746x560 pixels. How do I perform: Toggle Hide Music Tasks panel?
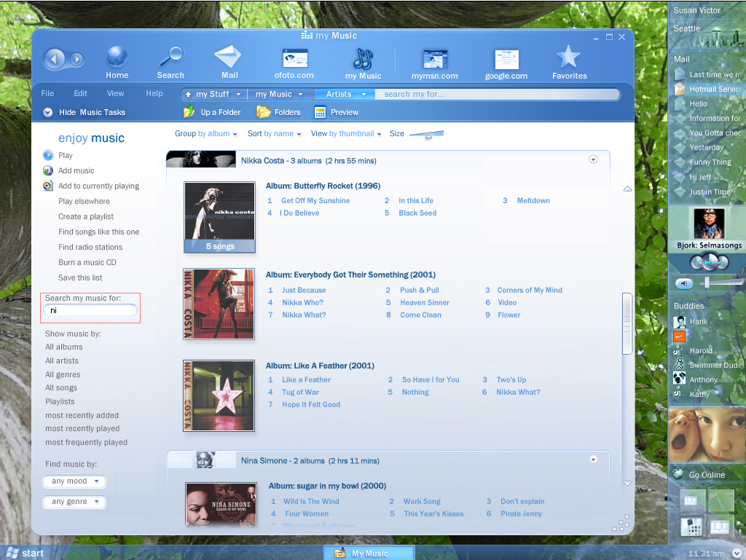point(47,112)
